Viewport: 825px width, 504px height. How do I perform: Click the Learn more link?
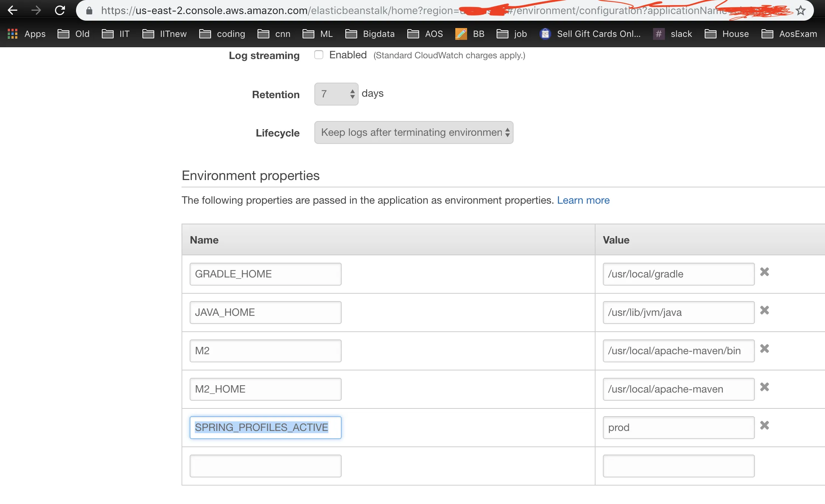[583, 200]
